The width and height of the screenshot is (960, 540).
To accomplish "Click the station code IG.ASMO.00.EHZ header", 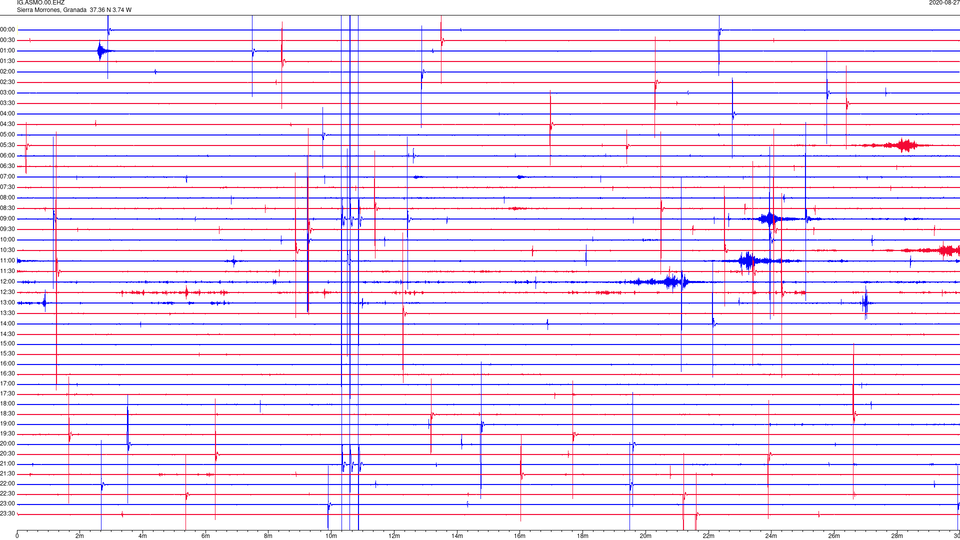I will 40,3.
